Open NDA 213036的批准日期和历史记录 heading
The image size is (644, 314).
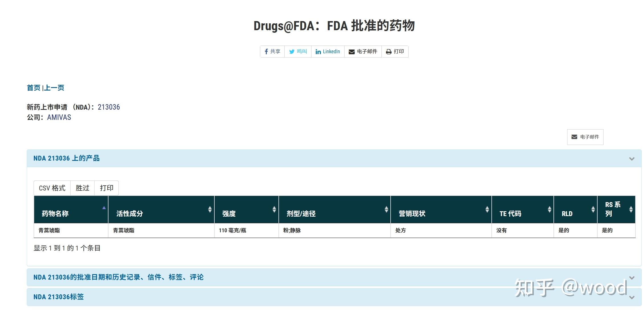click(118, 277)
